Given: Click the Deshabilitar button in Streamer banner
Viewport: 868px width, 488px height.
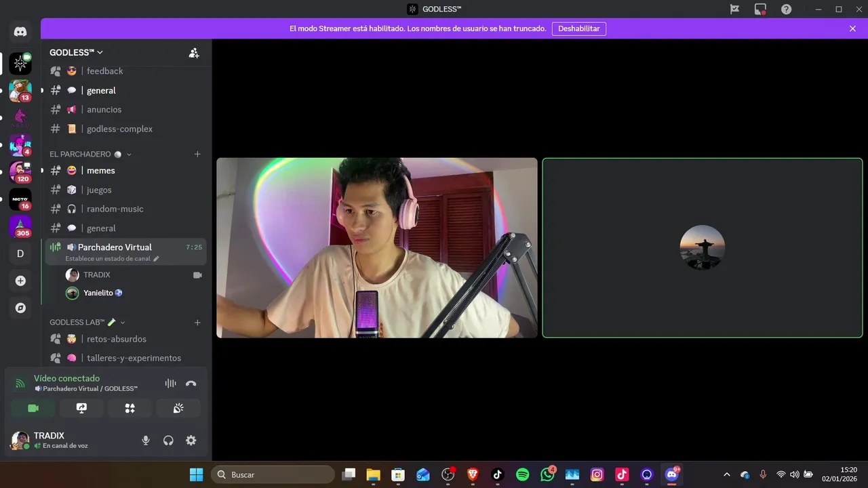Looking at the screenshot, I should tap(578, 29).
